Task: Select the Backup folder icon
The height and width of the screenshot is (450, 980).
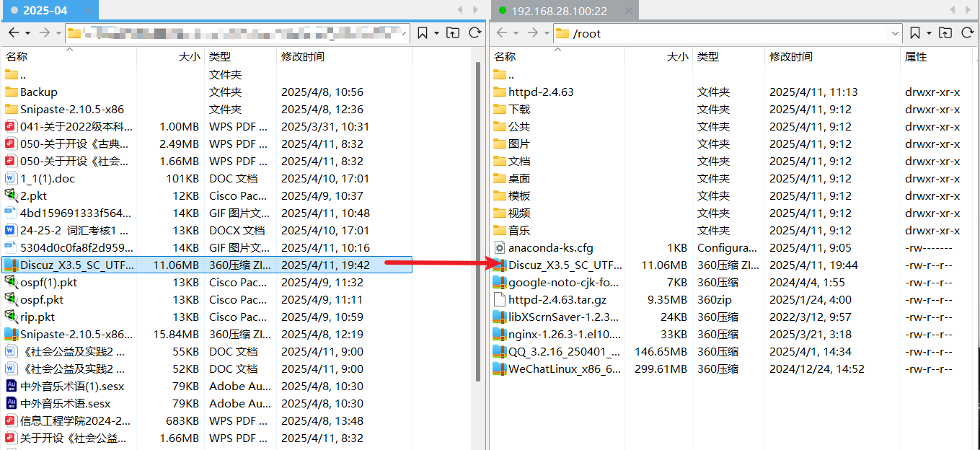Action: [x=11, y=92]
